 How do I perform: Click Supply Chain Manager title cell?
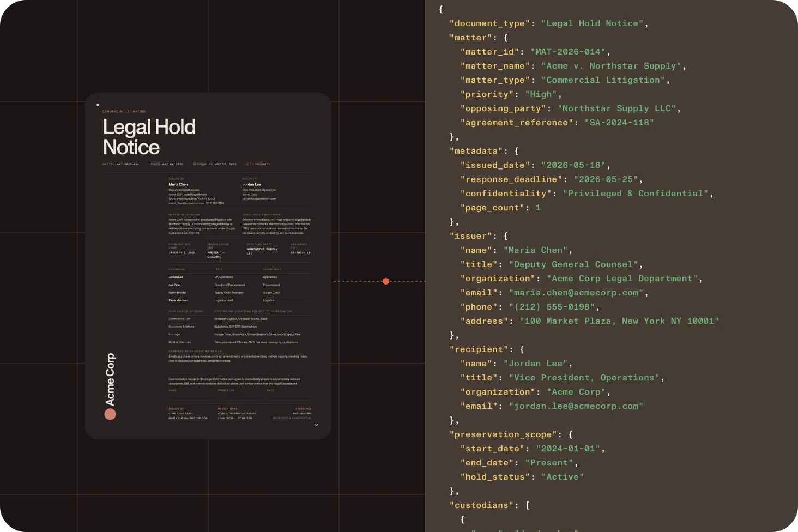229,293
